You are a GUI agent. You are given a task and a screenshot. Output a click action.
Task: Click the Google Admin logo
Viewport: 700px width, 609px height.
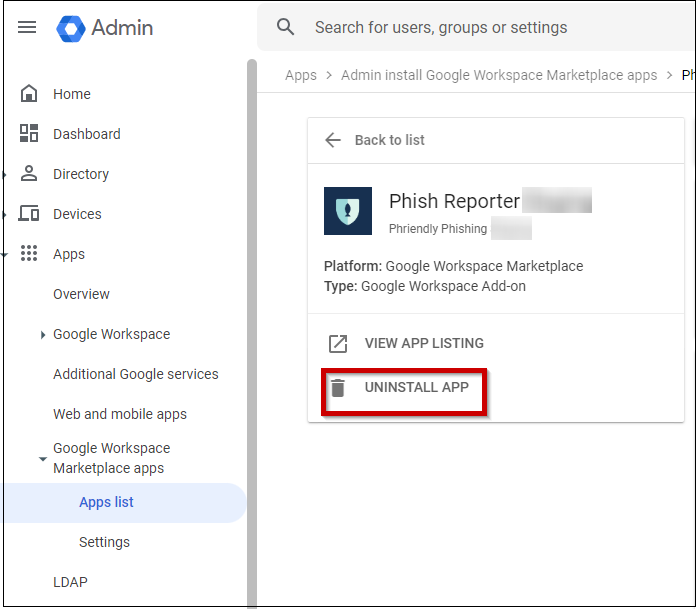tap(71, 29)
